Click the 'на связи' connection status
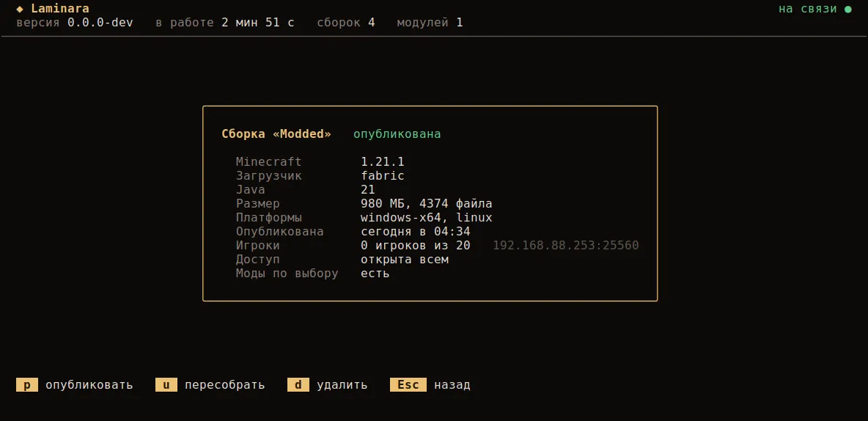The width and height of the screenshot is (868, 421). [808, 9]
